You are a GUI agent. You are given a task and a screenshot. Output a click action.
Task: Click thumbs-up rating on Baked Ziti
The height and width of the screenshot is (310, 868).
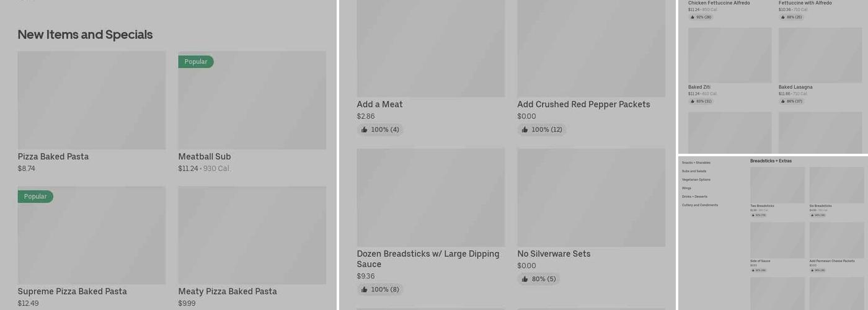coord(701,101)
